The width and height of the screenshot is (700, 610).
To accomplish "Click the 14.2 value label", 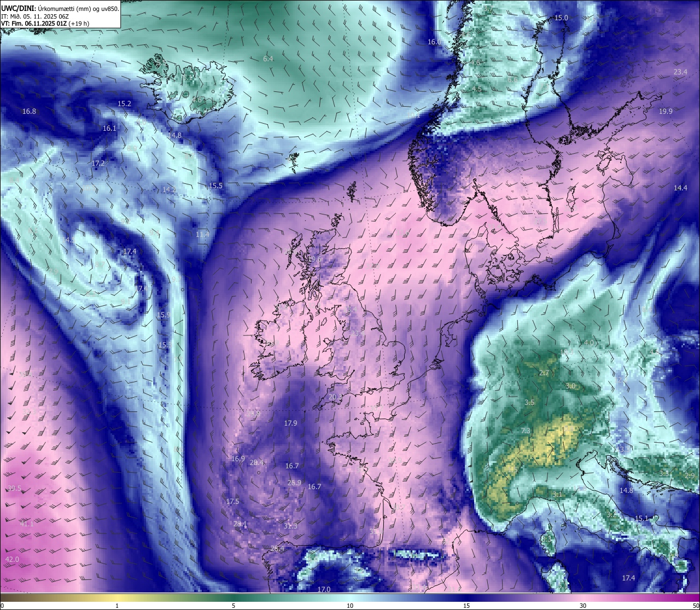I will pyautogui.click(x=169, y=190).
